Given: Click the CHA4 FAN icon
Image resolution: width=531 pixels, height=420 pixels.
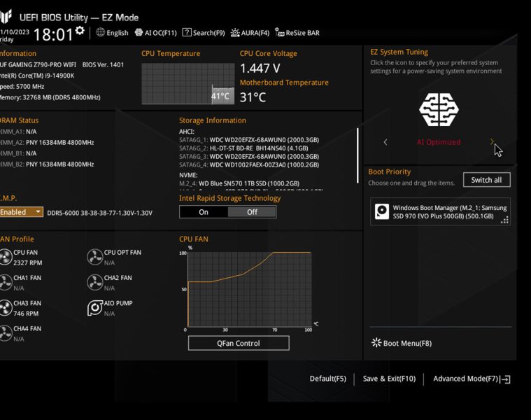Looking at the screenshot, I should click(6, 333).
